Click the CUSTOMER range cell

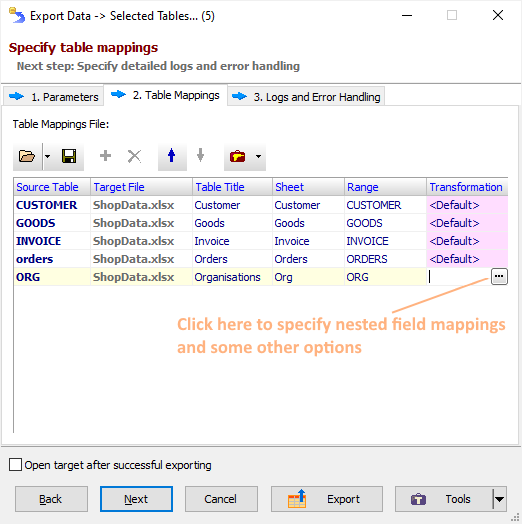tap(385, 205)
